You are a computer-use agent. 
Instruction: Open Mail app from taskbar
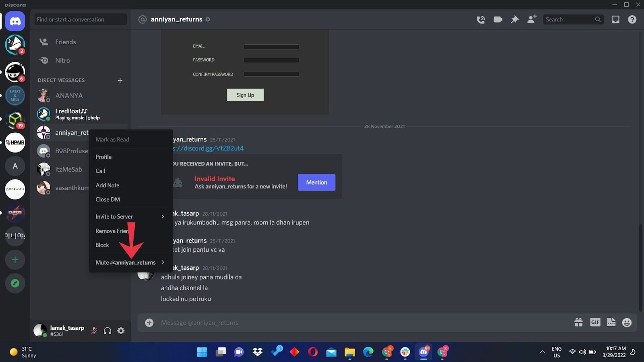(331, 352)
